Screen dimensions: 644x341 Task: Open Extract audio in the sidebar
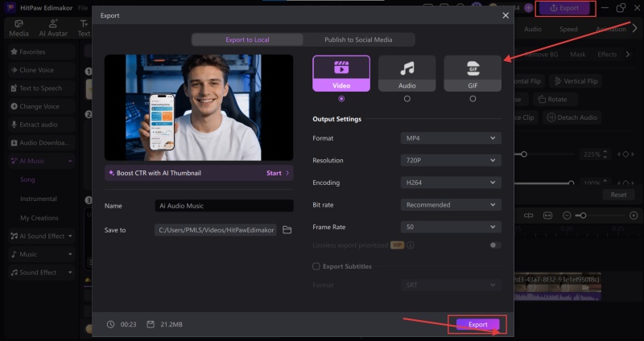coord(41,125)
